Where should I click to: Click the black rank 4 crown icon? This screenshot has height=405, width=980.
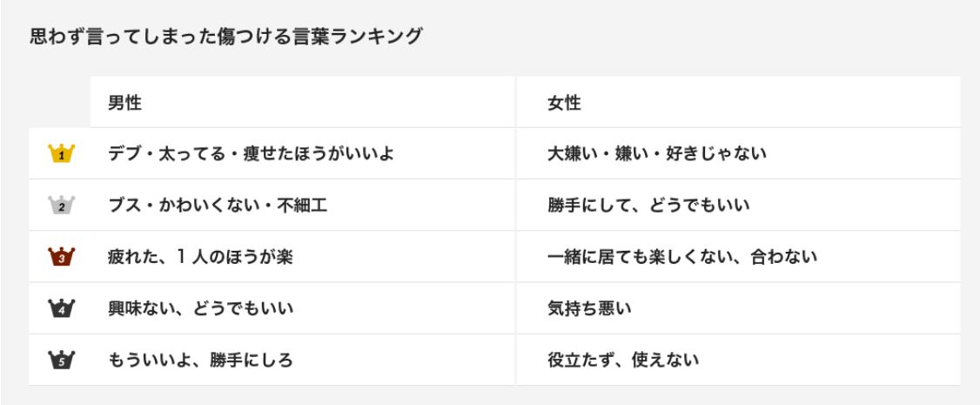(60, 308)
